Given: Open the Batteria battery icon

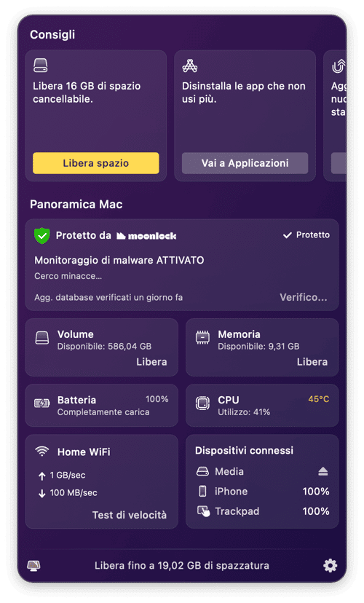Looking at the screenshot, I should click(x=42, y=403).
